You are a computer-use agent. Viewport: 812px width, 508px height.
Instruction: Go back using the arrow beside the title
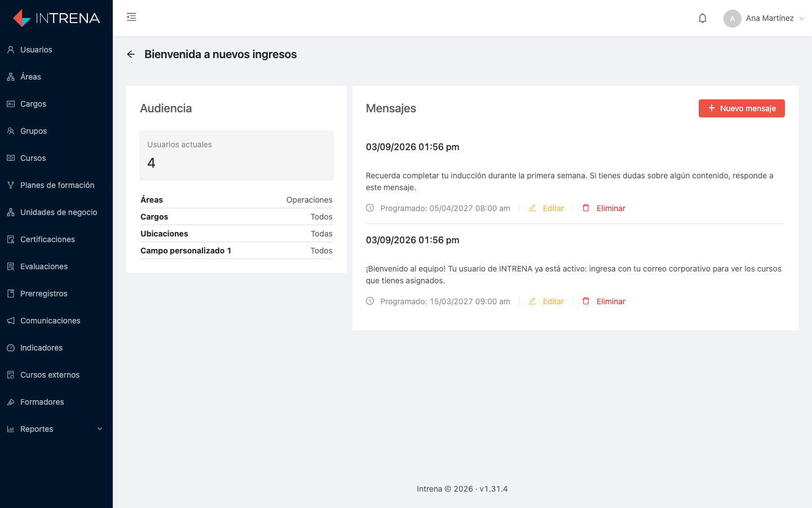click(x=131, y=54)
